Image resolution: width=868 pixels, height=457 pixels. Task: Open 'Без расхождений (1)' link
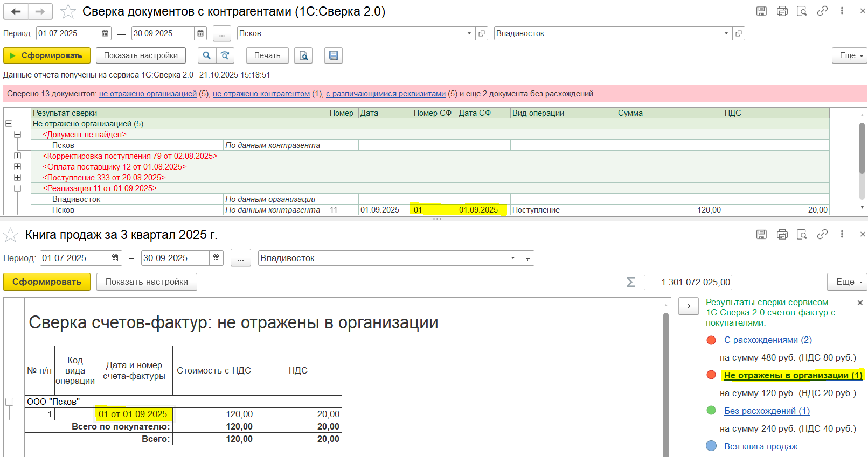767,411
